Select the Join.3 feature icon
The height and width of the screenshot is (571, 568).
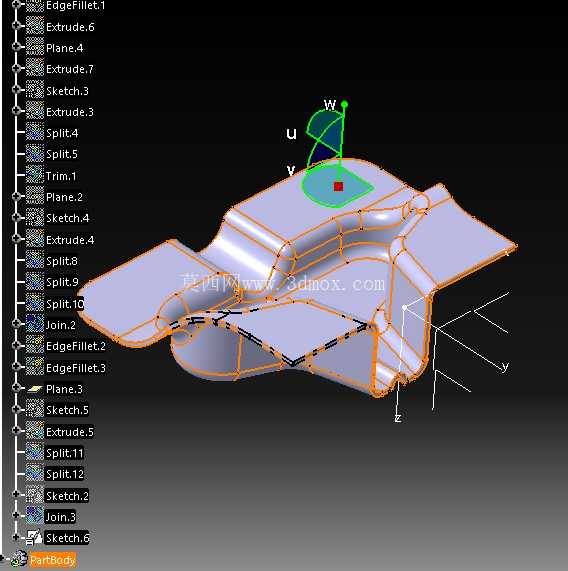[35, 516]
